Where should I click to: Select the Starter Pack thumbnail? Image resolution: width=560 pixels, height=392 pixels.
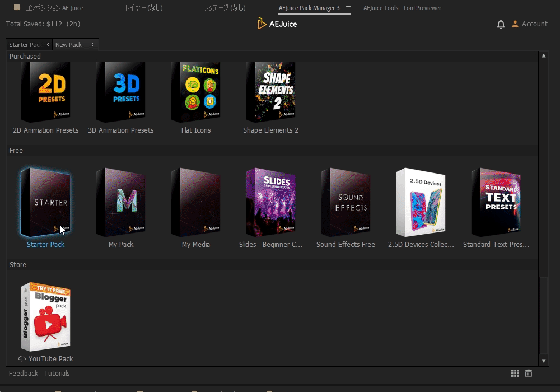point(45,202)
